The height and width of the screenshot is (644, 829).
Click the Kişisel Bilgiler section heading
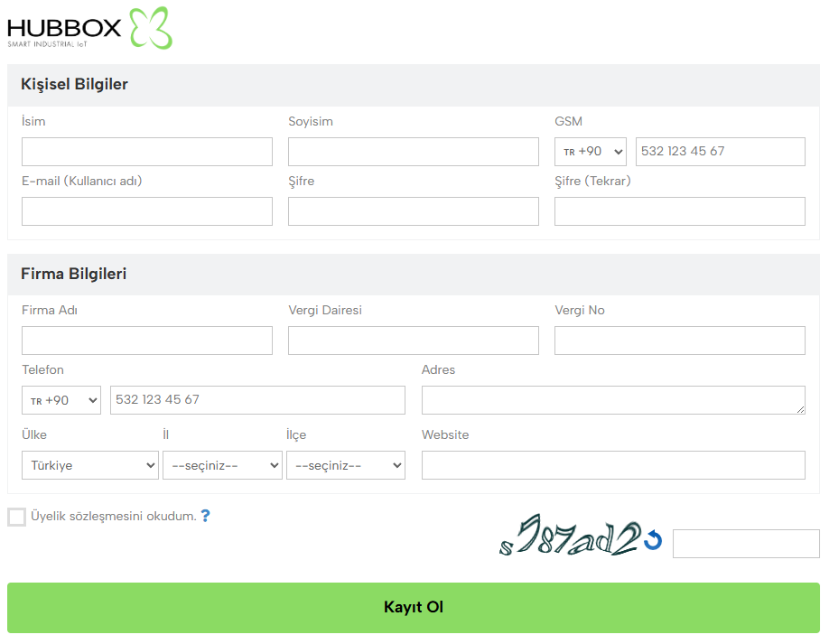[75, 84]
